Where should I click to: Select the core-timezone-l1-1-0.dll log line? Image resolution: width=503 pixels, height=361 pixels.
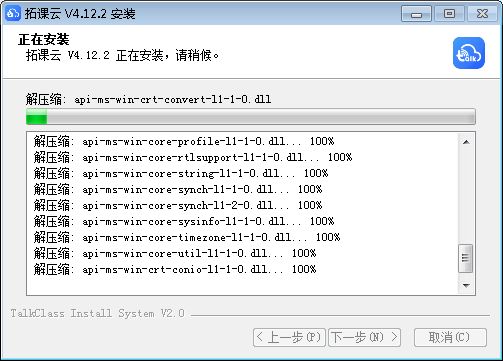[x=187, y=237]
